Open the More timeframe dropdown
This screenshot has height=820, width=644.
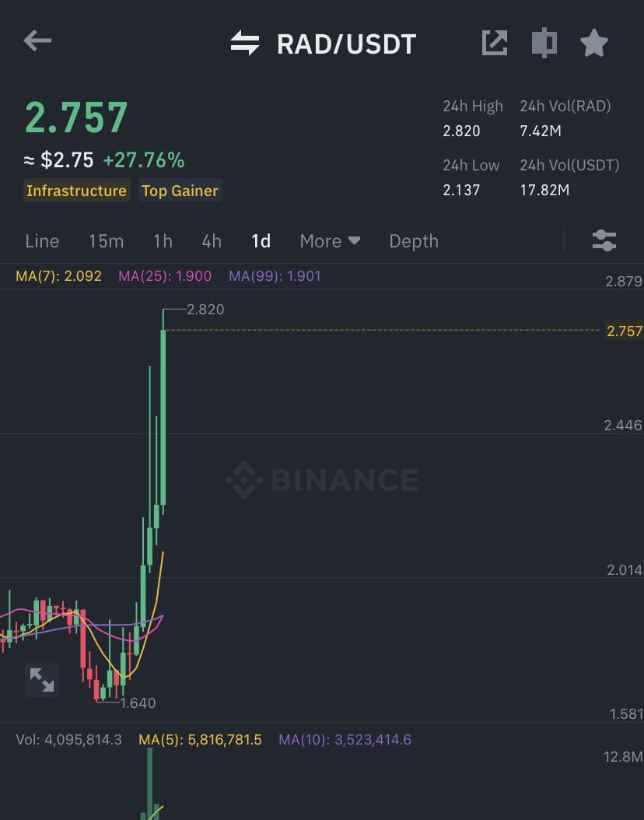329,241
